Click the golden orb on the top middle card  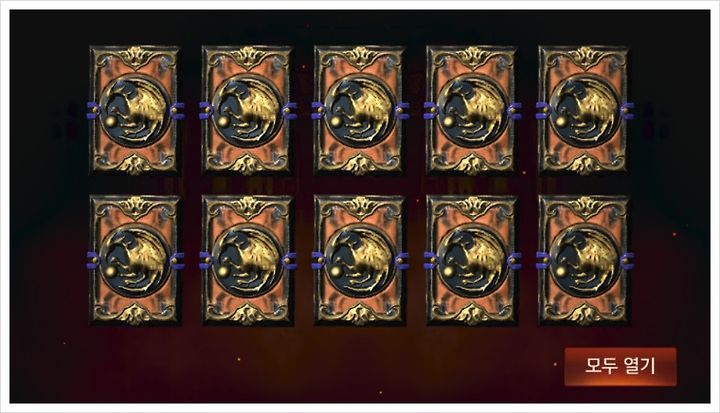coord(336,122)
